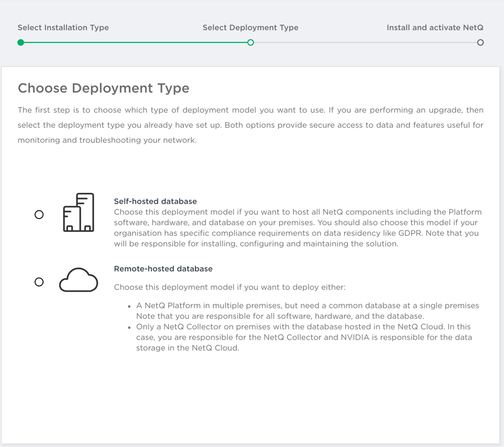Click the server building icon for self-hosted
Image resolution: width=504 pixels, height=447 pixels.
pyautogui.click(x=79, y=212)
